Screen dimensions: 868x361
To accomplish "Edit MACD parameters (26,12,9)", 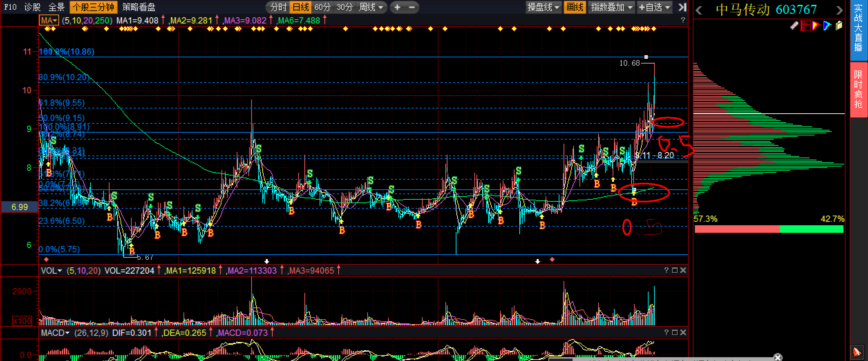I will [91, 333].
